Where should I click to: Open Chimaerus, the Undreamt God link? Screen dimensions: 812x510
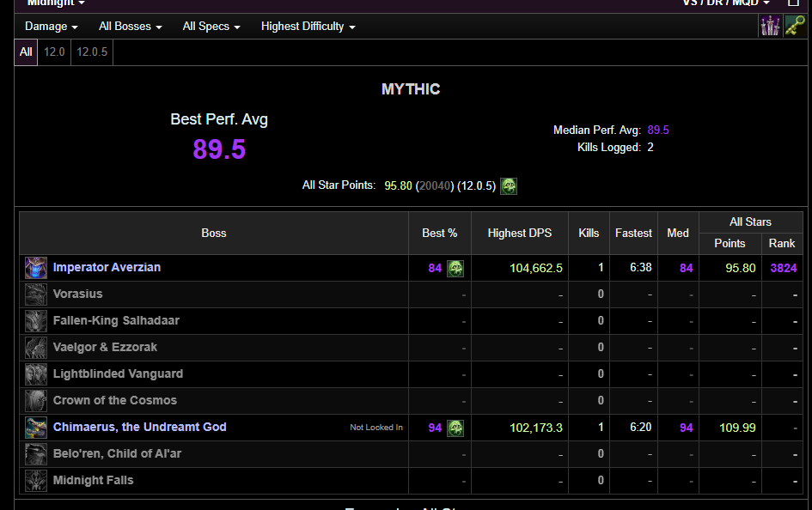click(140, 428)
